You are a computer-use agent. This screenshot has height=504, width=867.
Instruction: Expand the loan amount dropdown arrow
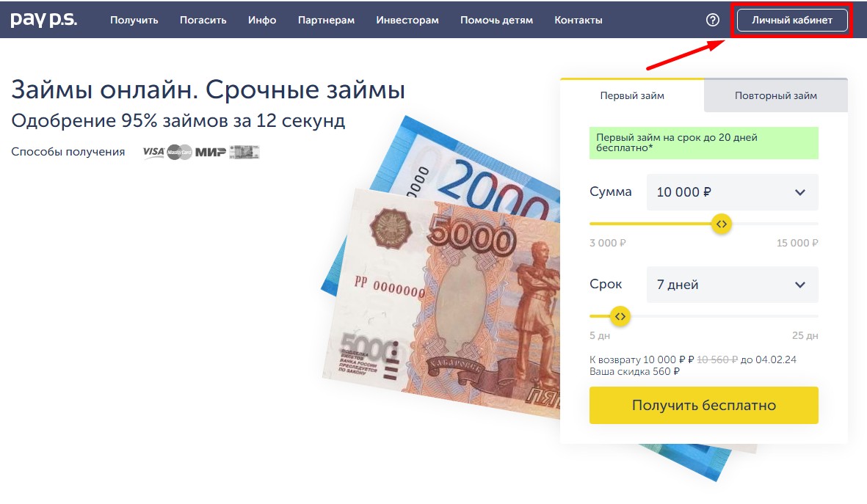click(x=799, y=192)
